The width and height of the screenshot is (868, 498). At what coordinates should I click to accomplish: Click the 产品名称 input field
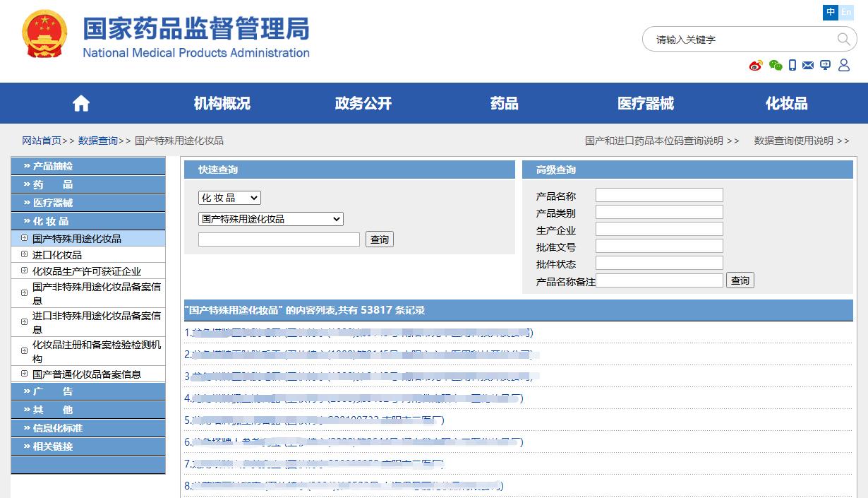(659, 195)
